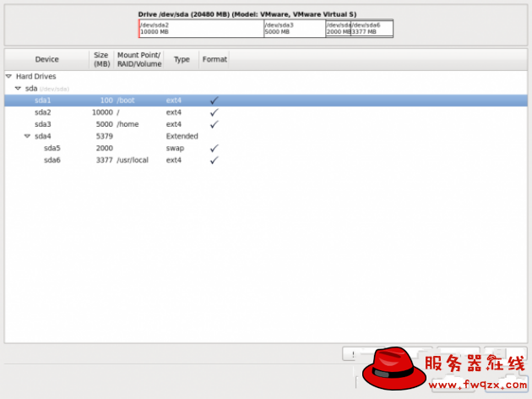Click the /home mount point cell

(x=128, y=124)
